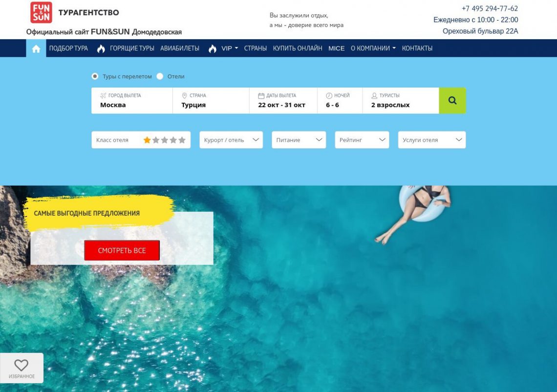
Task: Click the Даты вылета date field
Action: pyautogui.click(x=283, y=101)
